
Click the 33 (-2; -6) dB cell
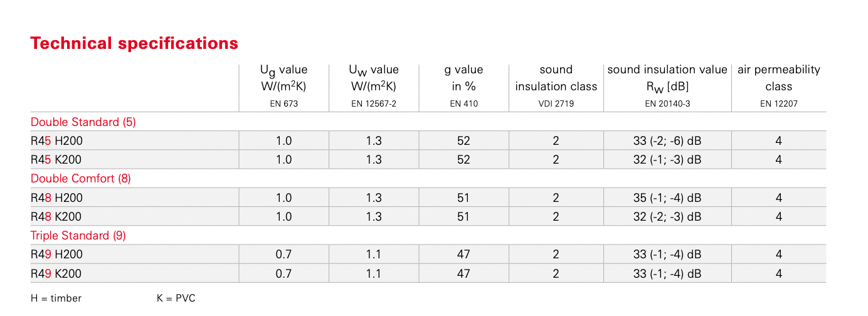point(667,141)
